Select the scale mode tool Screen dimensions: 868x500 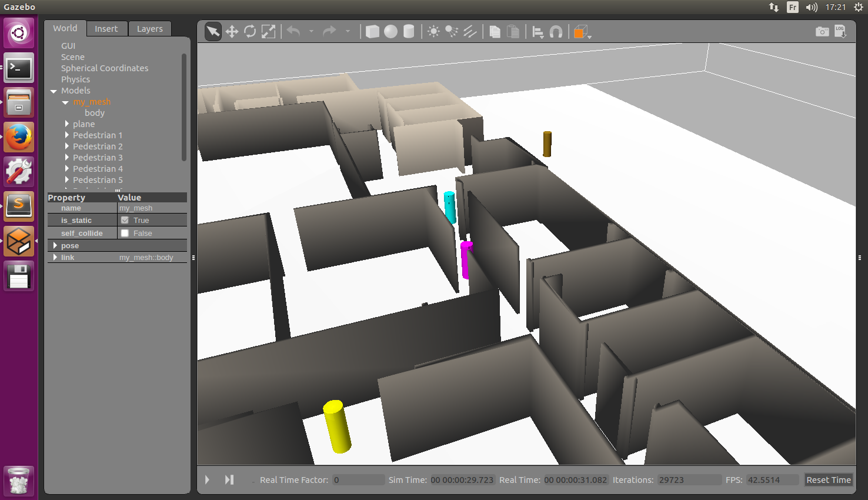click(268, 32)
